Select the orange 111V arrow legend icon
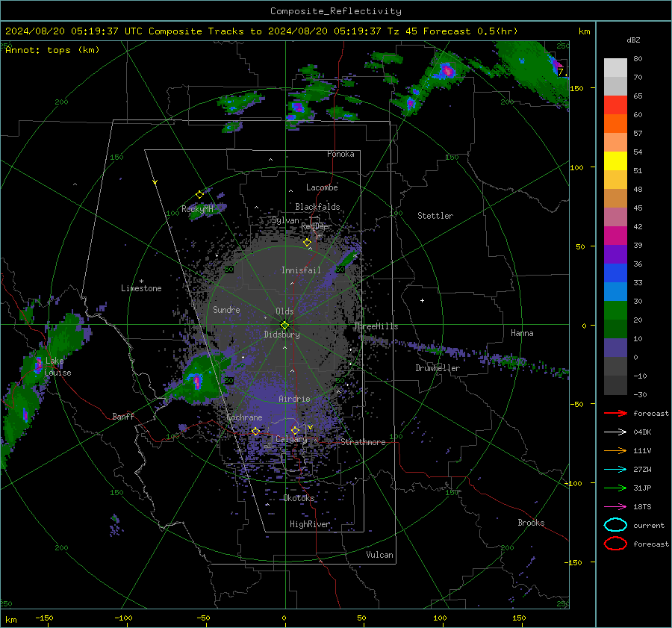 [x=615, y=450]
